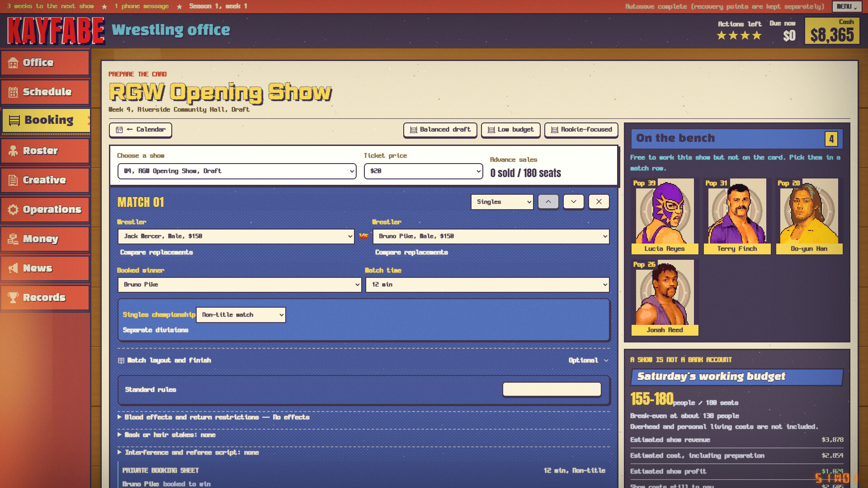The image size is (868, 488).
Task: Click the Booking list icon
Action: tap(14, 121)
